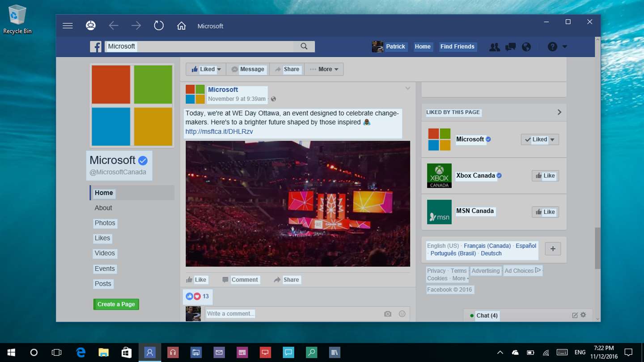The width and height of the screenshot is (644, 362).
Task: Switch language to Français (Canada)
Action: [487, 246]
